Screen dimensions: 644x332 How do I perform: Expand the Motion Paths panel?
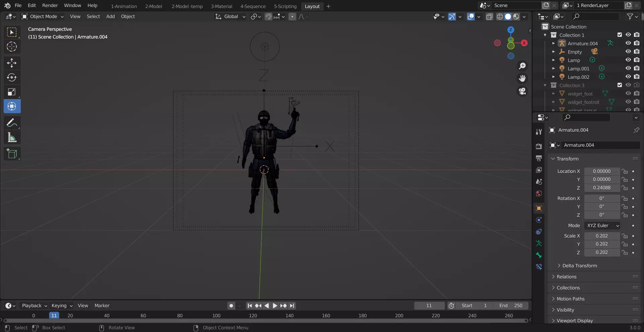pos(594,299)
